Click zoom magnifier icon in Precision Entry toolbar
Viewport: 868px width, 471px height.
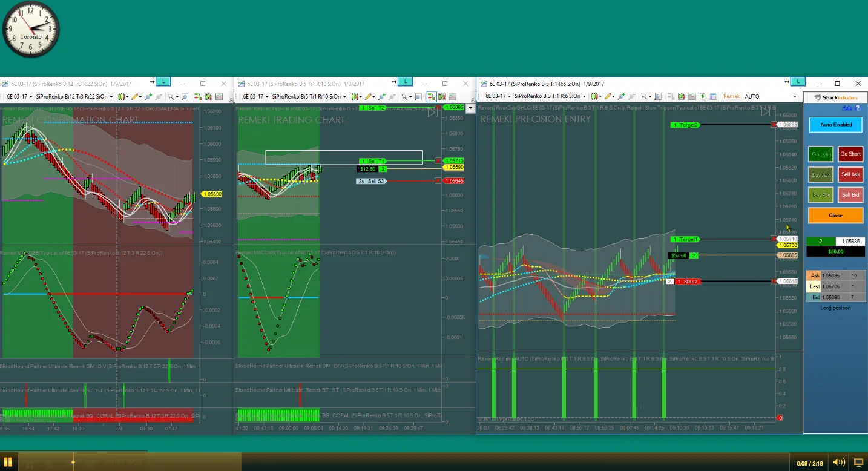point(658,96)
